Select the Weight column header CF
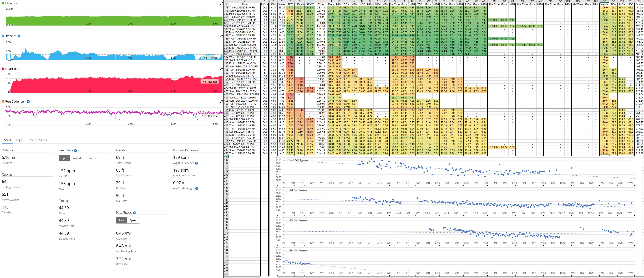Screen dimensions: 644x278 [604, 1]
